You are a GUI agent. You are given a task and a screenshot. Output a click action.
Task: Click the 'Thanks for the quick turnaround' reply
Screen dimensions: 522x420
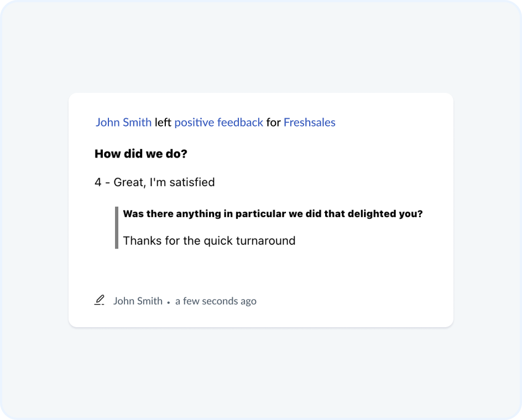pyautogui.click(x=209, y=240)
